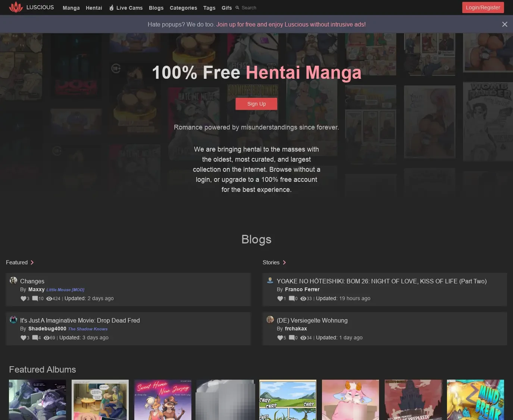This screenshot has height=420, width=513.
Task: Click heart icon on Franco Ferrer's story
Action: click(280, 299)
